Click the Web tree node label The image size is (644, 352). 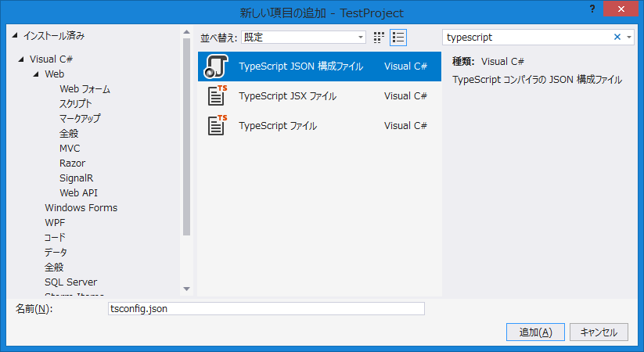54,74
